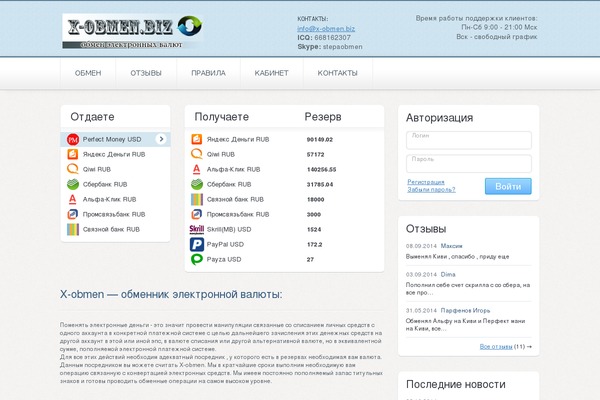600x400 pixels.
Task: Pick Промсвязьбанк RUB icon in Отдаете list
Action: (73, 214)
